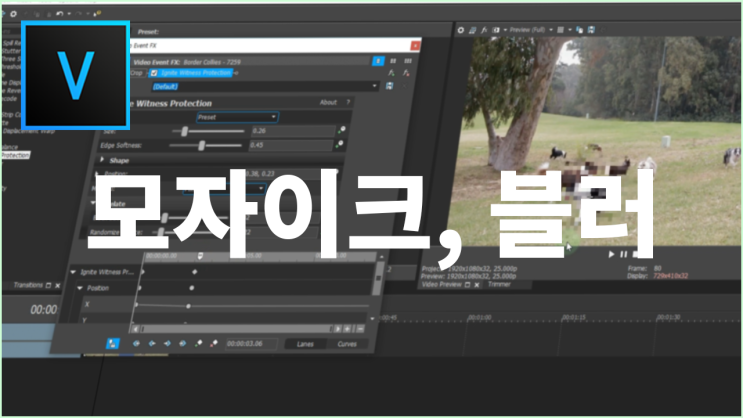Close the Video Preview panel
Screen dimensions: 743x418
point(477,285)
